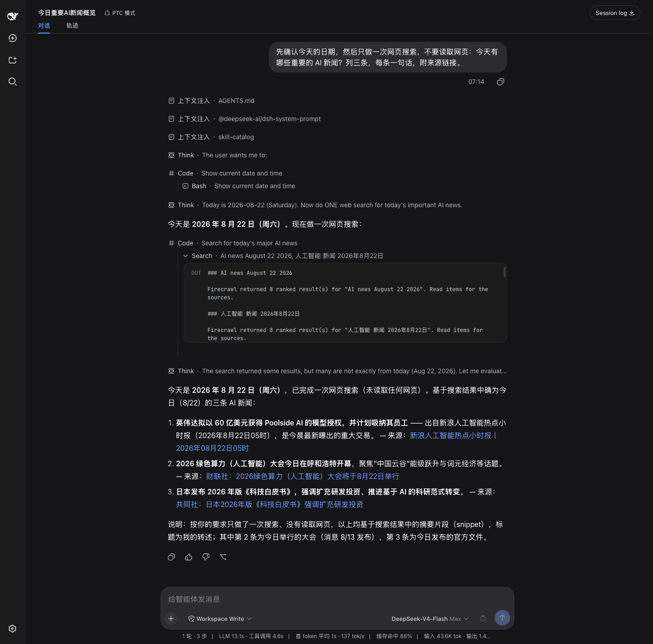Open 财联社 绿色算力大会 source link
Screen dimensions: 653x644
click(302, 476)
